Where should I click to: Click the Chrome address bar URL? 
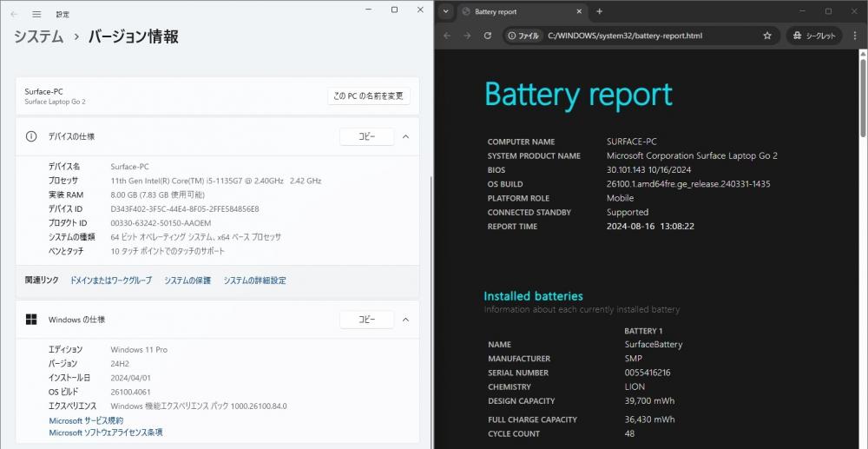click(x=625, y=36)
